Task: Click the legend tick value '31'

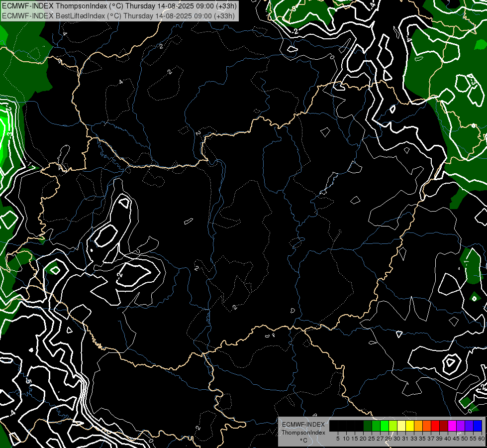Action: tap(405, 439)
